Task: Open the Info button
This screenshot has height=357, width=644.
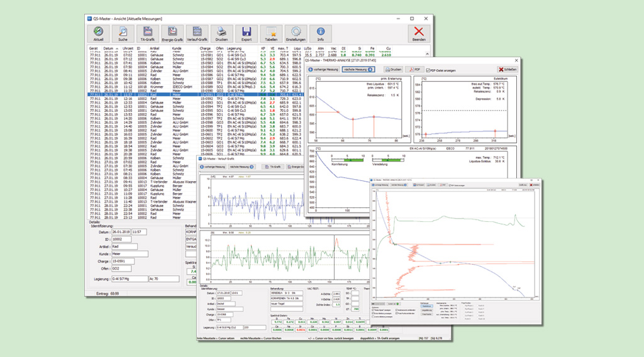Action: (320, 34)
